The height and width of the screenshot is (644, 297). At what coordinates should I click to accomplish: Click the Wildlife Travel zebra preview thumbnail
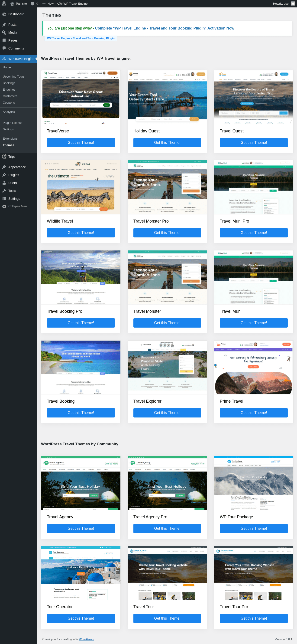pos(81,187)
